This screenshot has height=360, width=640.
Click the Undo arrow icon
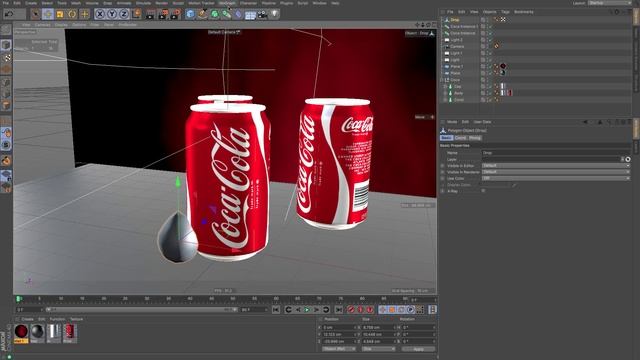point(9,14)
